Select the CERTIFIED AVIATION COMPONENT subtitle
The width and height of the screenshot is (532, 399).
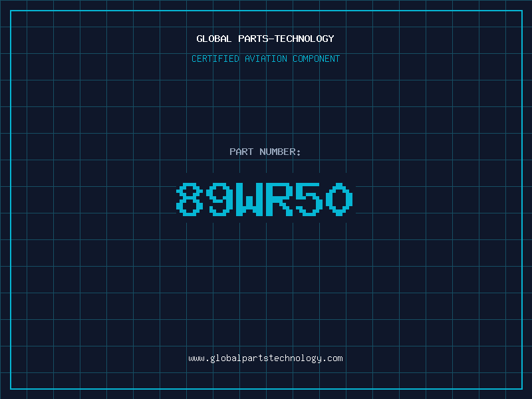point(265,59)
